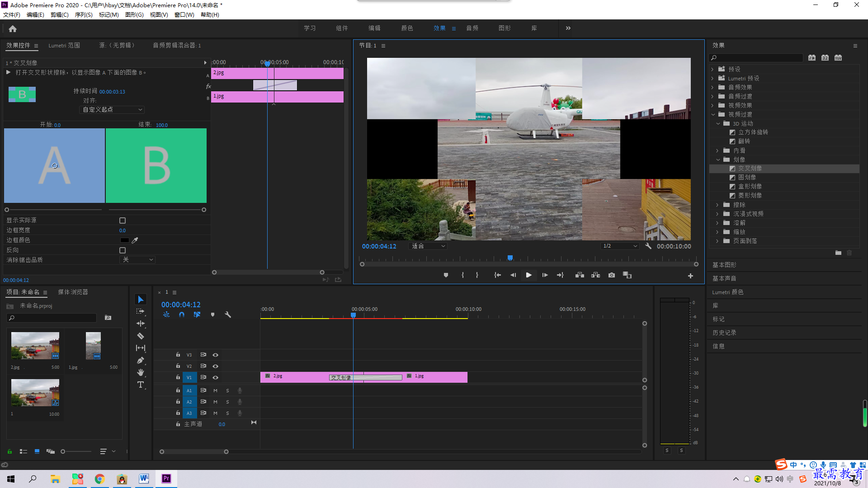
Task: Open the 适合 zoom level dropdown
Action: click(428, 246)
